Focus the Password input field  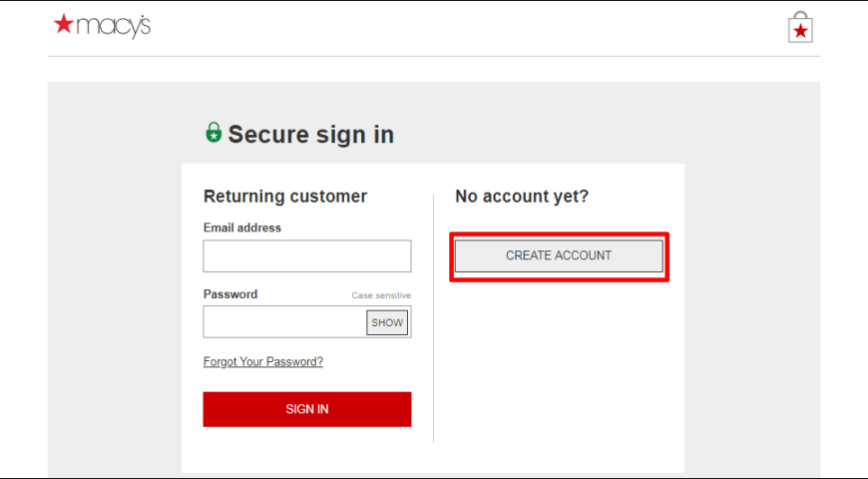(284, 322)
